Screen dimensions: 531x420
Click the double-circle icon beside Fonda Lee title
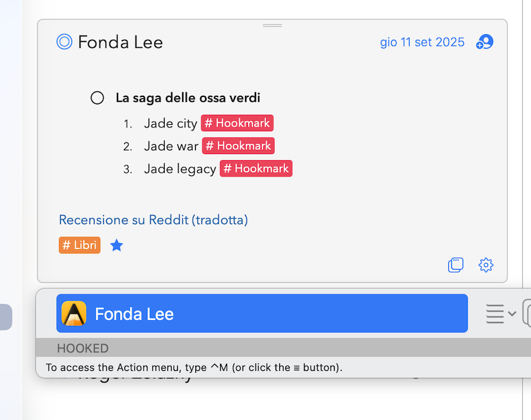[x=65, y=42]
